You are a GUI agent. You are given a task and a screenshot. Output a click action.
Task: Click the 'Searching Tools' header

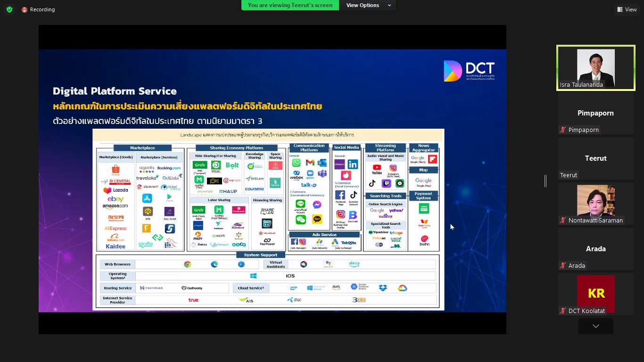386,196
